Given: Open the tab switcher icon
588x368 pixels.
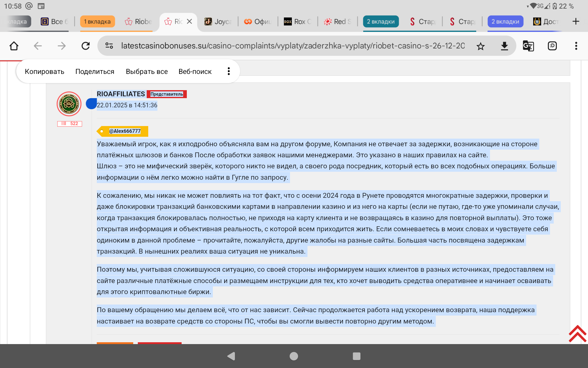Looking at the screenshot, I should point(552,46).
